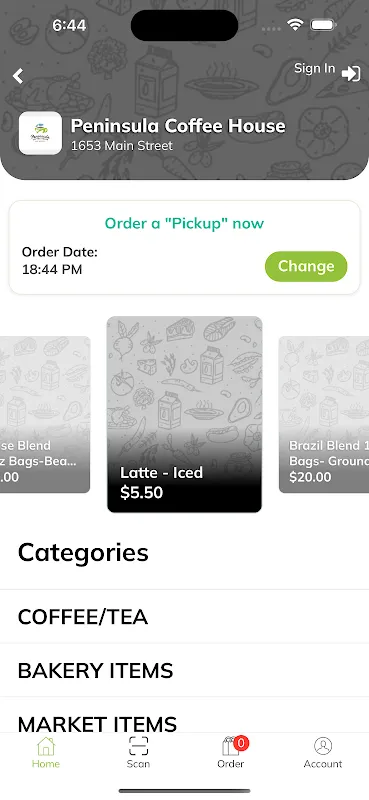369x800 pixels.
Task: Tap the Wi-Fi status icon
Action: (x=295, y=24)
